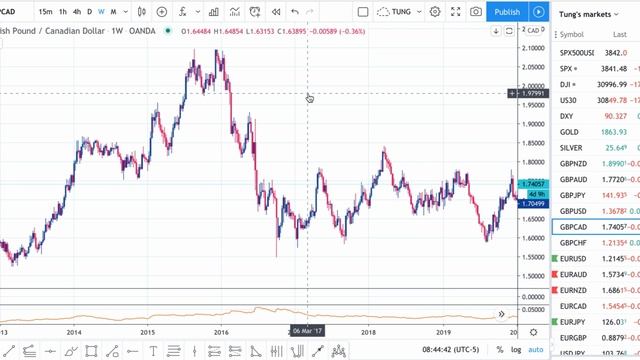The width and height of the screenshot is (640, 360).
Task: Select the brush drawing tool
Action: pos(71,351)
